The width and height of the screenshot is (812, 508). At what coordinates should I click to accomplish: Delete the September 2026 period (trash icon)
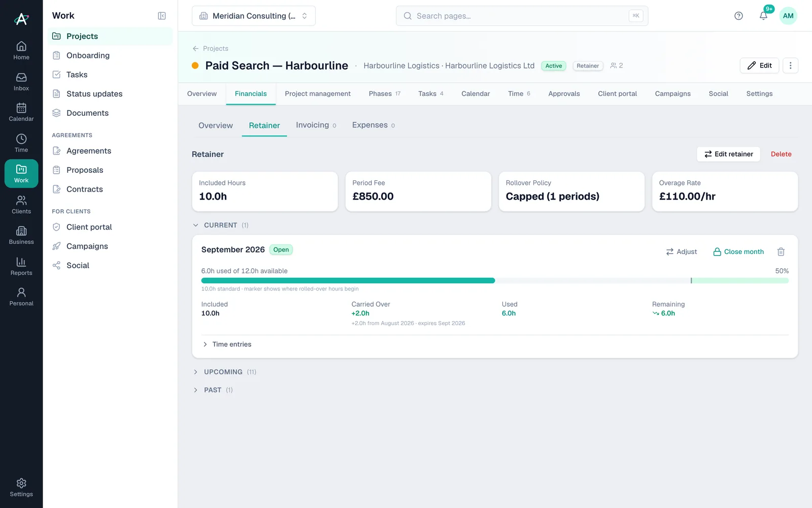[x=781, y=251]
